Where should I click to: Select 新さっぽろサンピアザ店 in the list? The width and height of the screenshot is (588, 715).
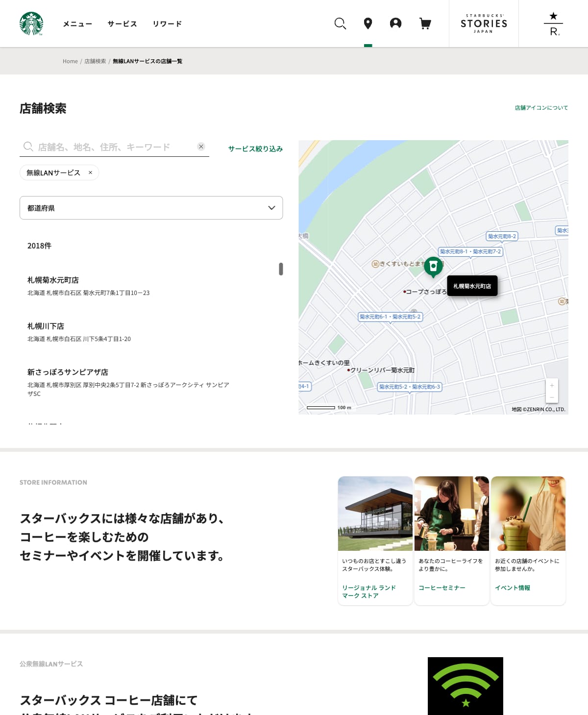(x=68, y=372)
